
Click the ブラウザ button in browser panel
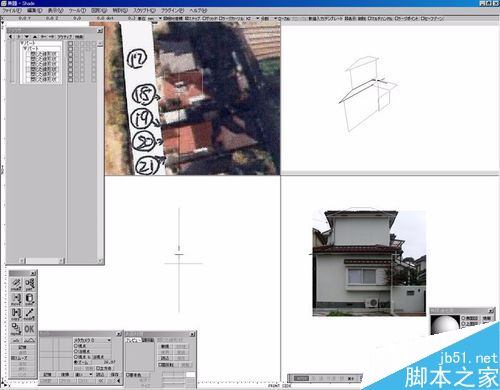click(65, 37)
